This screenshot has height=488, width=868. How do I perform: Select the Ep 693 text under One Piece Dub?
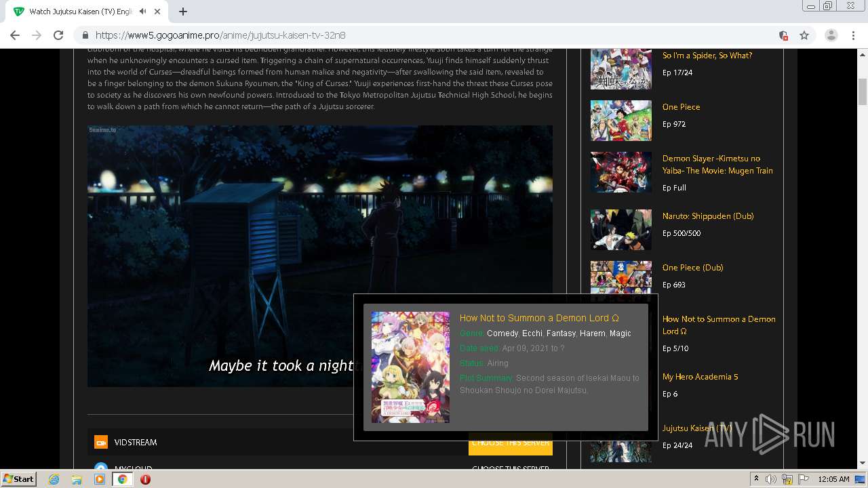[674, 285]
